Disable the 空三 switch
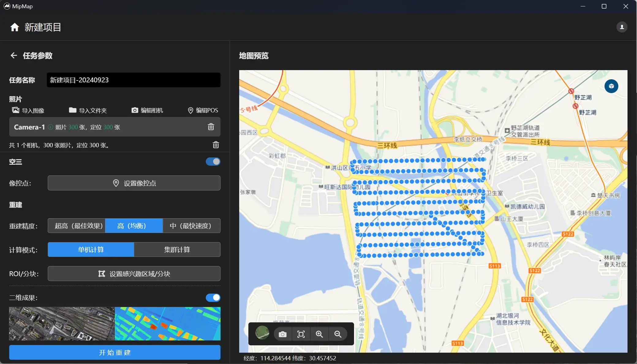This screenshot has width=637, height=364. coord(213,162)
